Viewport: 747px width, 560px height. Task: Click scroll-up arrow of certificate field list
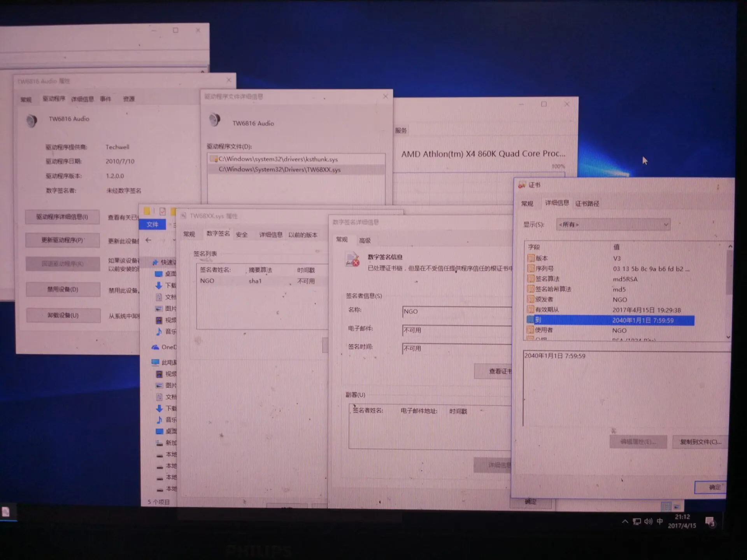click(730, 246)
